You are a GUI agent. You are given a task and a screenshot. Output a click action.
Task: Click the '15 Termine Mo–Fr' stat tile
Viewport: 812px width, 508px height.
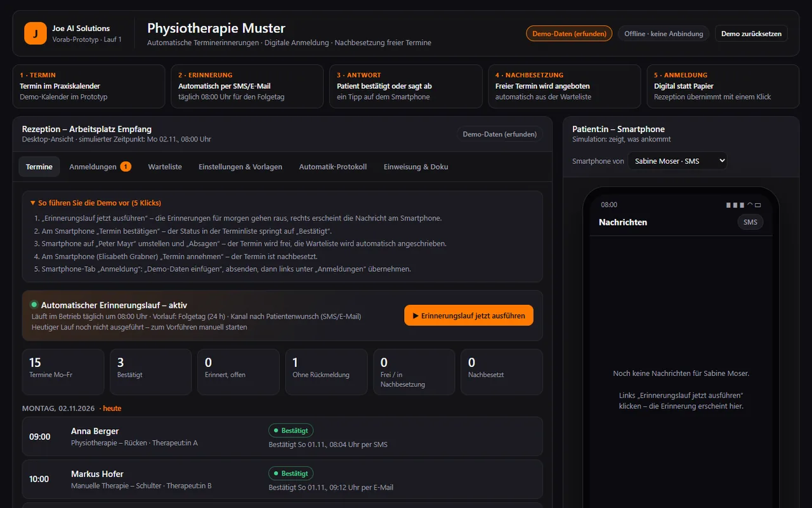[x=63, y=372]
